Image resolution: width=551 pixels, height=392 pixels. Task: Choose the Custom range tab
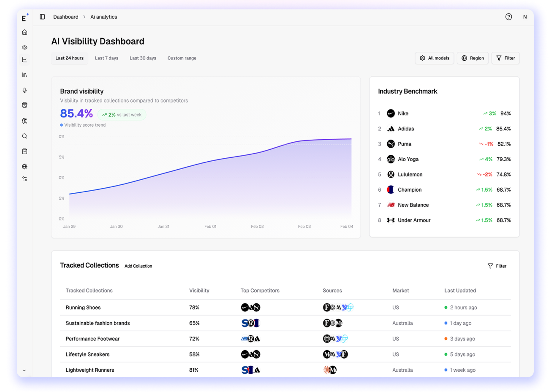click(182, 58)
